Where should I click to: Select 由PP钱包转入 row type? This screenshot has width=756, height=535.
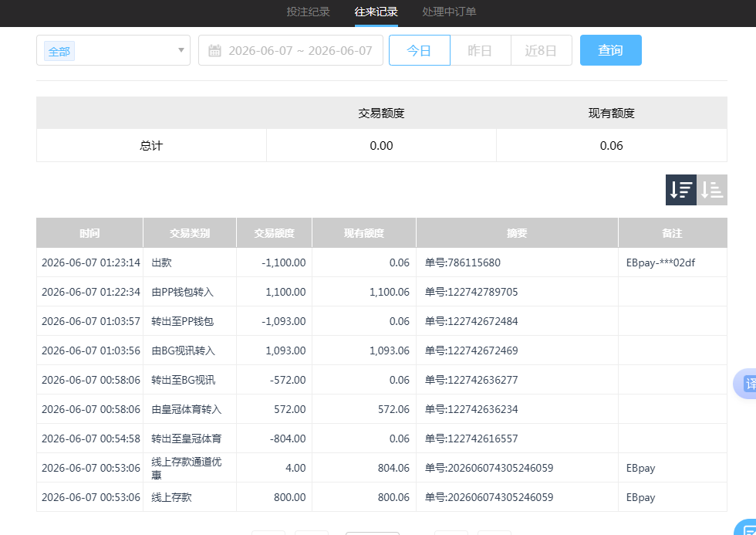click(x=182, y=292)
